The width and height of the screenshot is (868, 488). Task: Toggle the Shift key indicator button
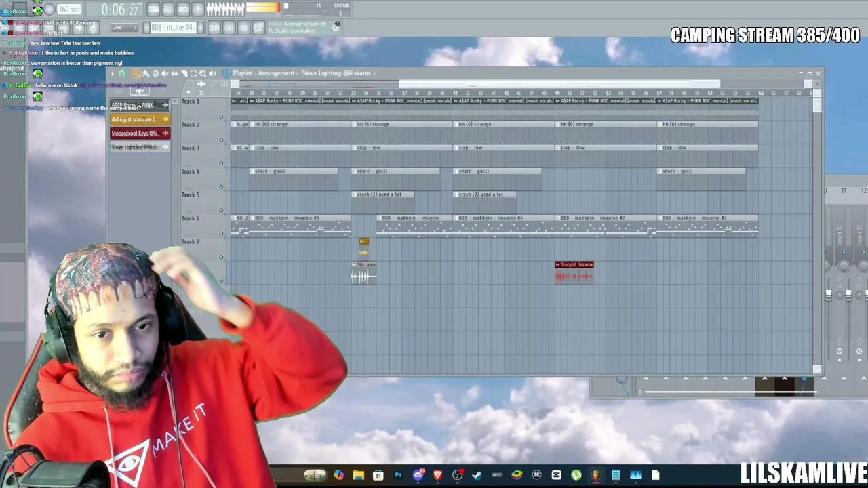coord(214,28)
